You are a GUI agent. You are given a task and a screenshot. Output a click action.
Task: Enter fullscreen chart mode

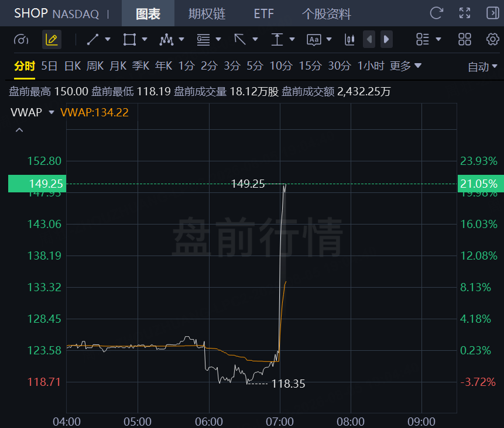click(x=464, y=13)
